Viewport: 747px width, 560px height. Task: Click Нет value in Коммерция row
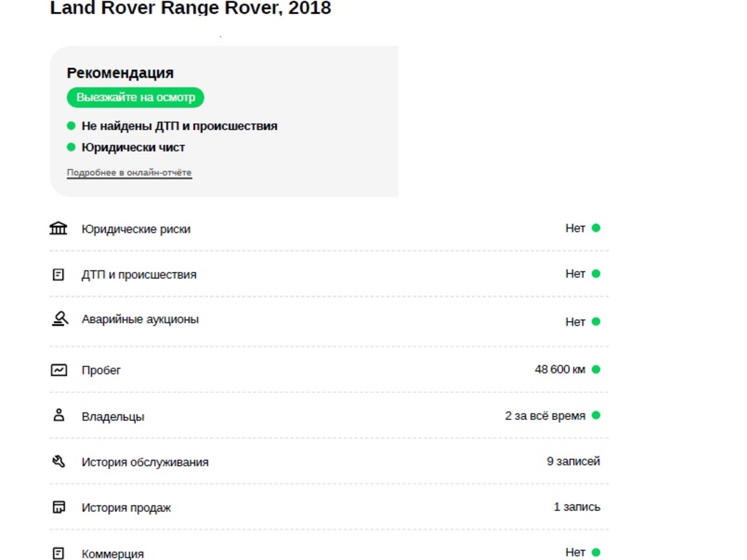click(x=575, y=552)
